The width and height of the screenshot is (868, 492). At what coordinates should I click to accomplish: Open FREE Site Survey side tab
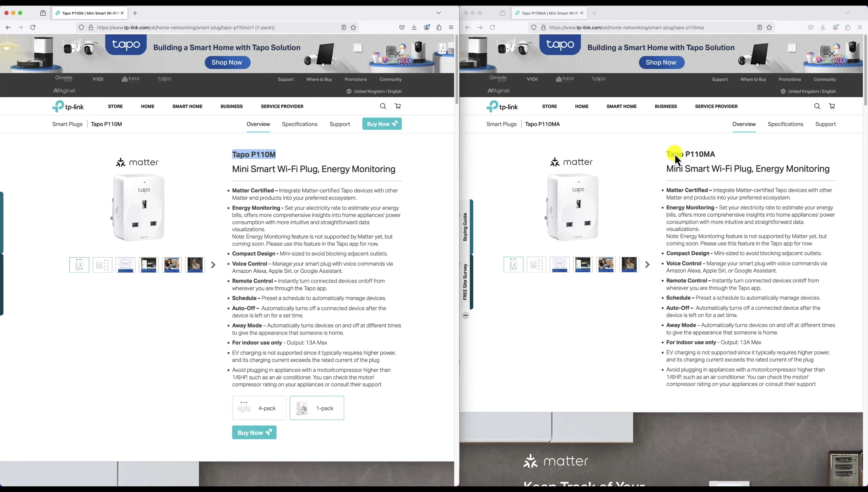click(x=466, y=282)
